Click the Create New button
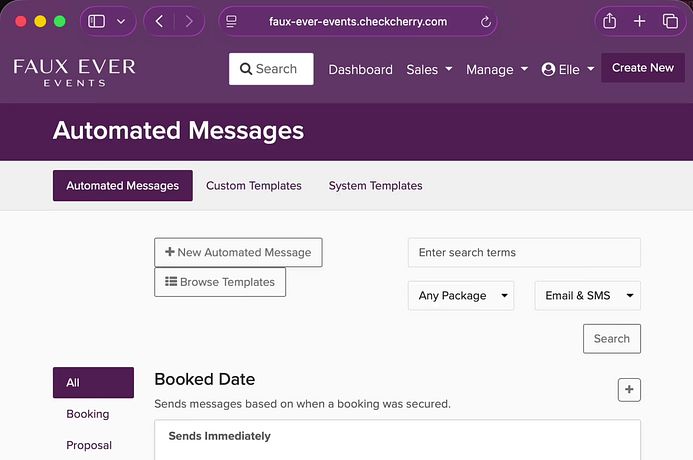Image resolution: width=693 pixels, height=460 pixels. (x=642, y=68)
